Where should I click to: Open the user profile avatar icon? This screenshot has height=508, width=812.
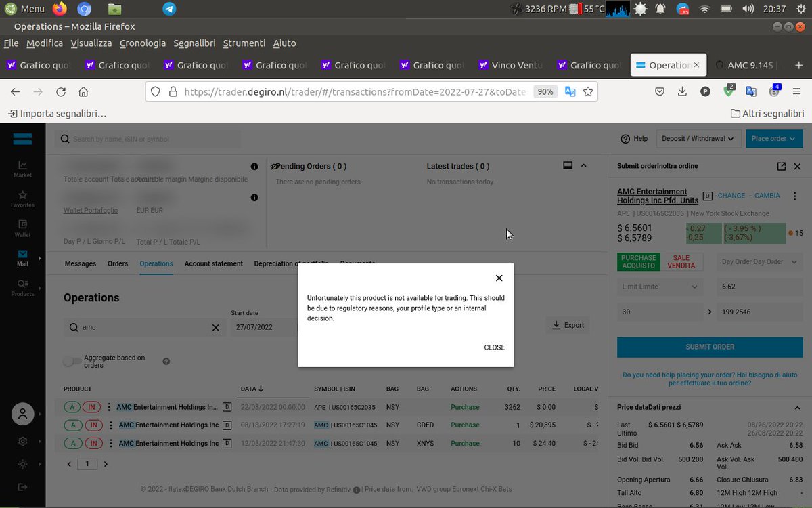tap(23, 413)
